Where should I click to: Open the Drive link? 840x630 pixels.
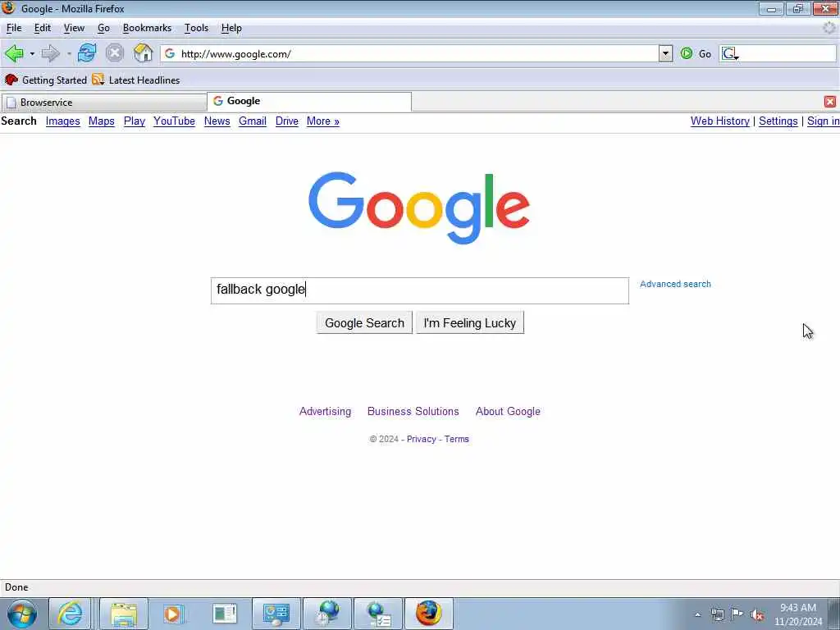[x=286, y=121]
